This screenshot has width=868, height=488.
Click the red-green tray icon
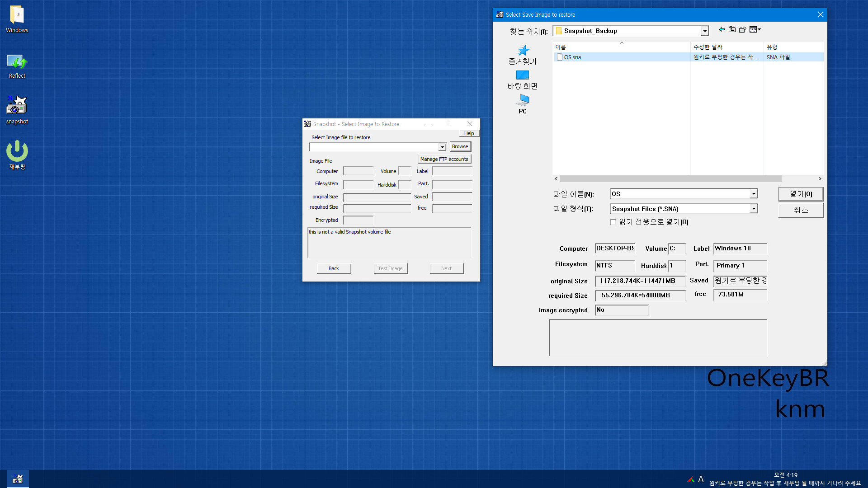tap(691, 479)
